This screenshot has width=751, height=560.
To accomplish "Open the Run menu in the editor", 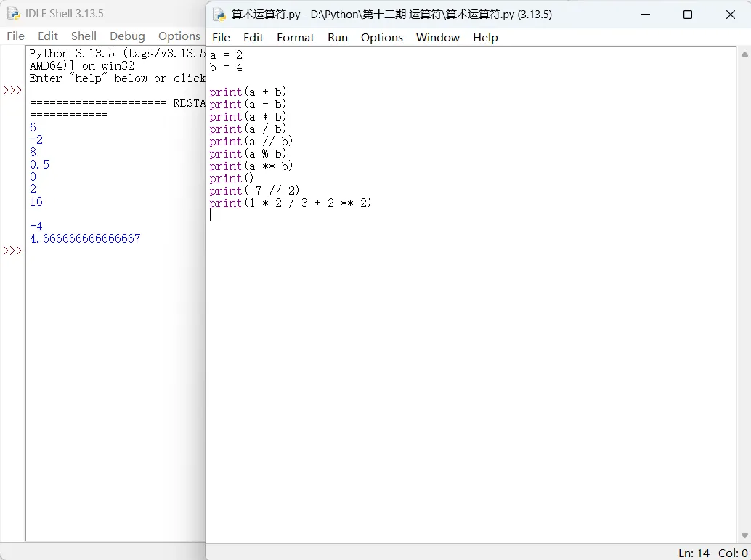I will click(338, 37).
